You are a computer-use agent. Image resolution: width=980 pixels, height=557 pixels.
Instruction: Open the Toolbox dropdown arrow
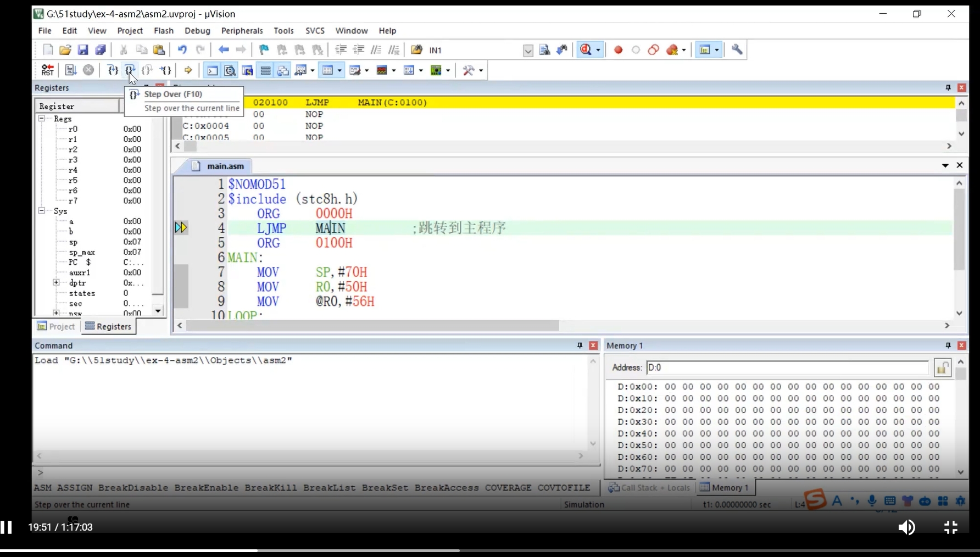[481, 70]
